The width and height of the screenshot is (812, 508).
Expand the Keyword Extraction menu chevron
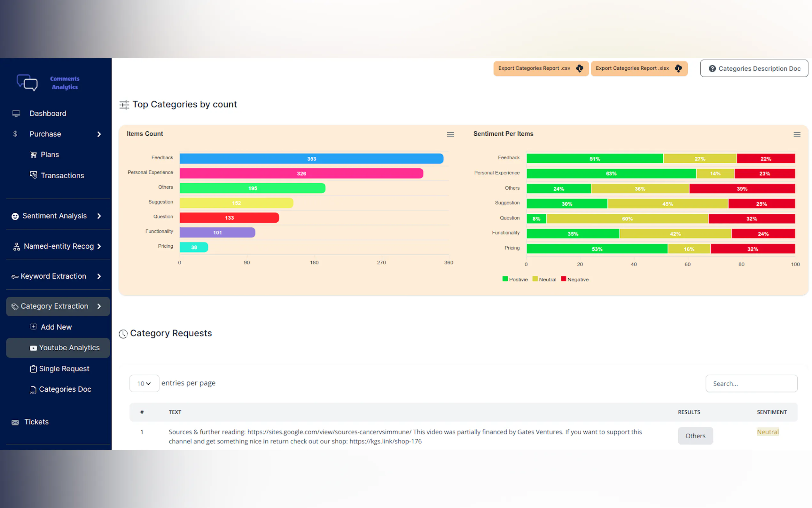tap(99, 276)
